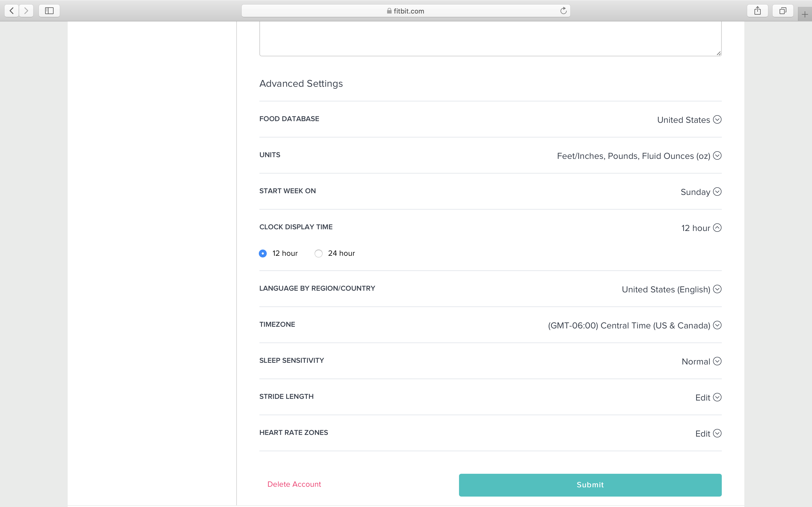812x507 pixels.
Task: Click the lock/secure site icon
Action: point(390,10)
